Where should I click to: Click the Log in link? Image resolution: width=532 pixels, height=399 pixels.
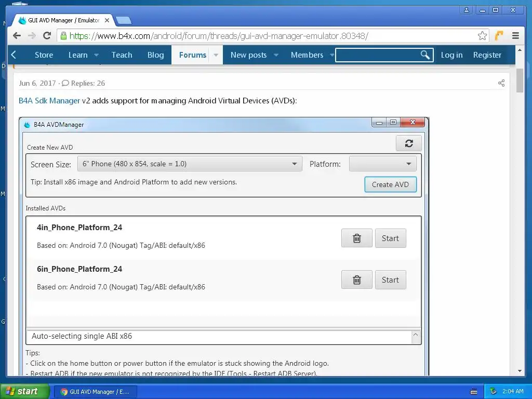click(x=451, y=55)
